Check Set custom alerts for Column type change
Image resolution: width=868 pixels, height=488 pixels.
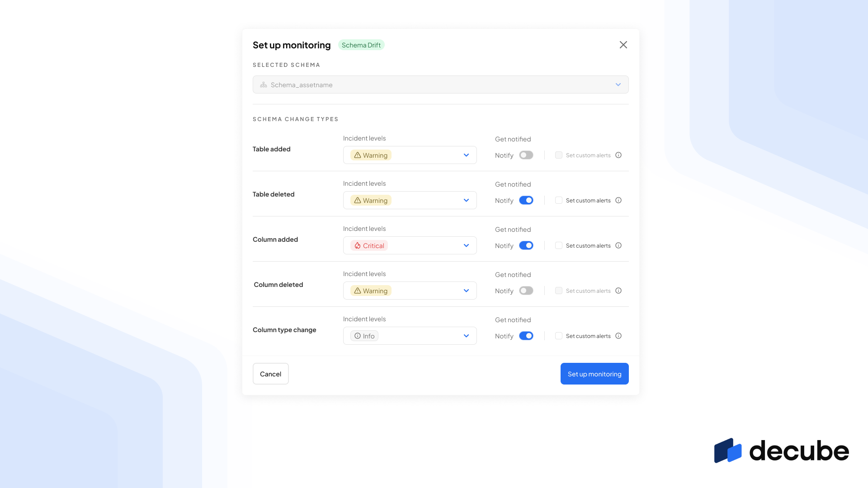pyautogui.click(x=559, y=336)
